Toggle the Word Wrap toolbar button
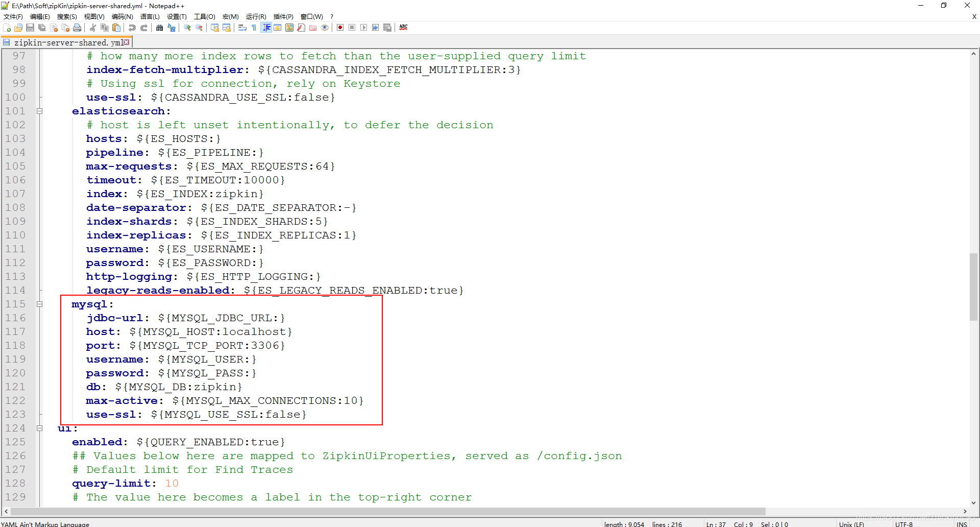Viewport: 980px width, 527px height. (242, 28)
